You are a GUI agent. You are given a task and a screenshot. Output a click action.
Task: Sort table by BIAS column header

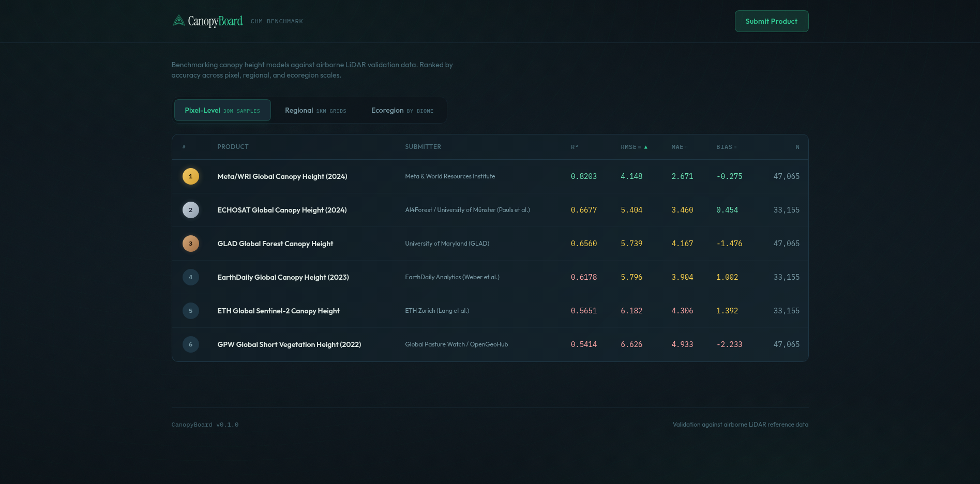(726, 147)
